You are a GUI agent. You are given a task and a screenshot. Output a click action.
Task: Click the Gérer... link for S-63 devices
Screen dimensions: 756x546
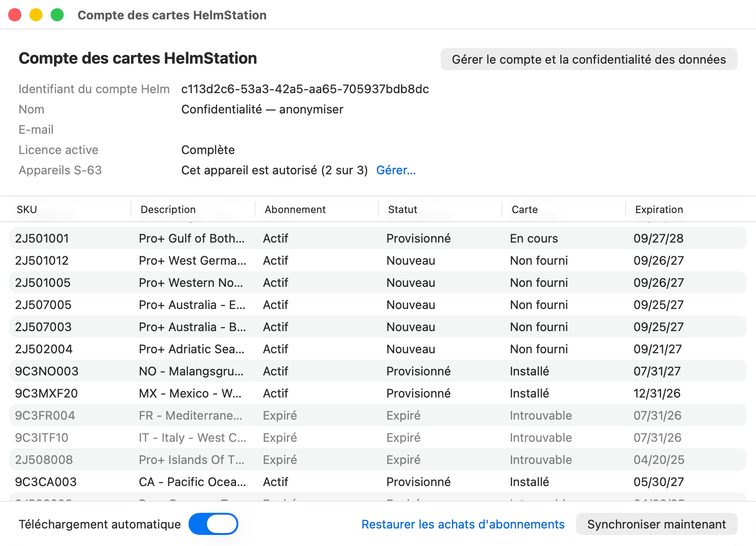click(x=396, y=170)
